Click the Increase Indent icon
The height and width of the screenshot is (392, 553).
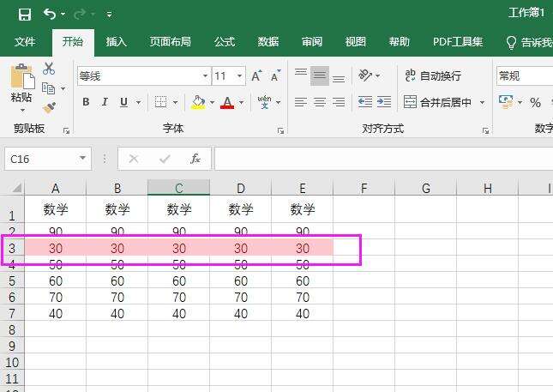tap(384, 102)
